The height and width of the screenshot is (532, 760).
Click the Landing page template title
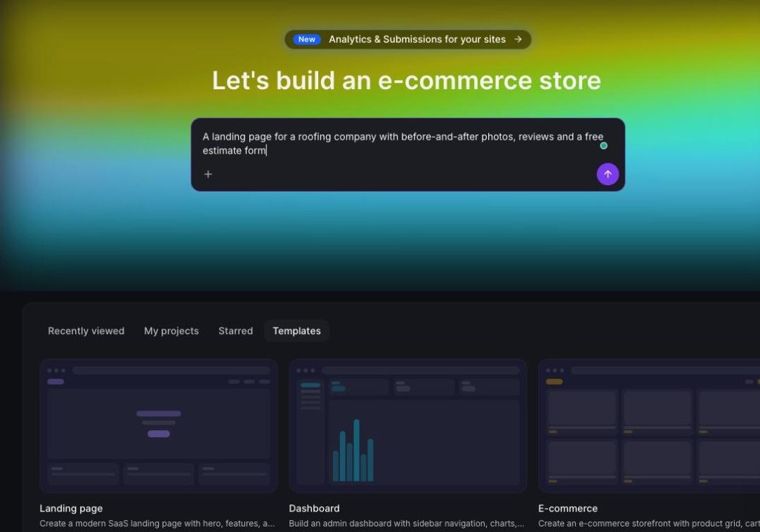tap(71, 508)
